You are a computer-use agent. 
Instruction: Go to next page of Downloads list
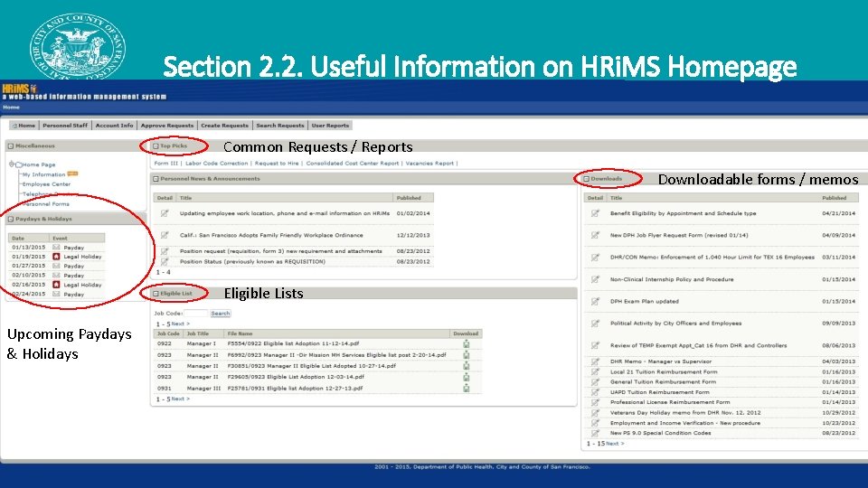click(615, 444)
